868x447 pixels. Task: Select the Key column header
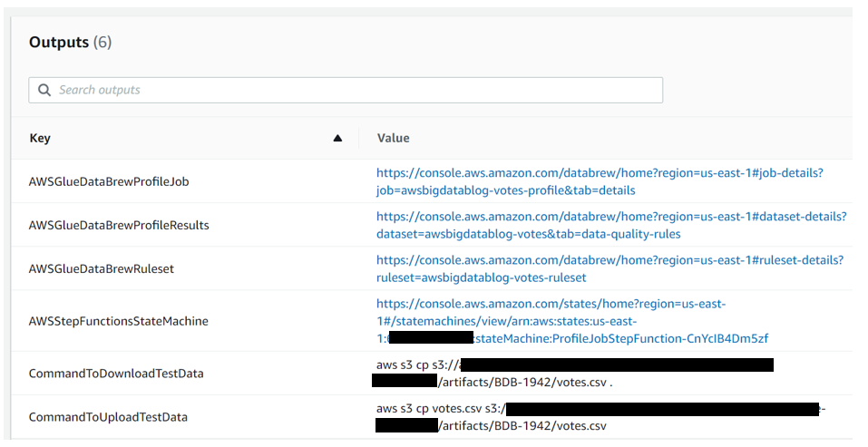(40, 139)
